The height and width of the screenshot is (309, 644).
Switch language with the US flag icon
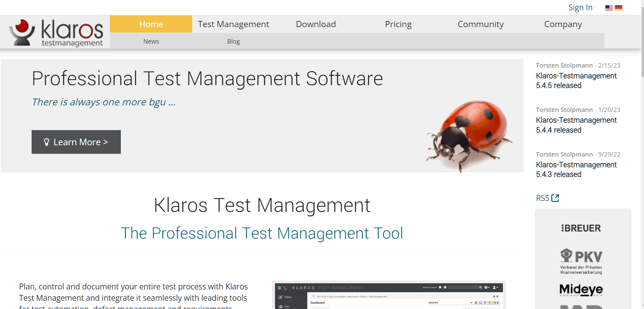(x=609, y=8)
